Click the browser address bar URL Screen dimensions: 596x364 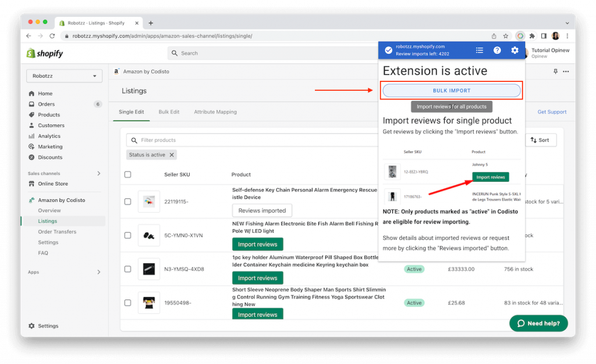pyautogui.click(x=162, y=36)
